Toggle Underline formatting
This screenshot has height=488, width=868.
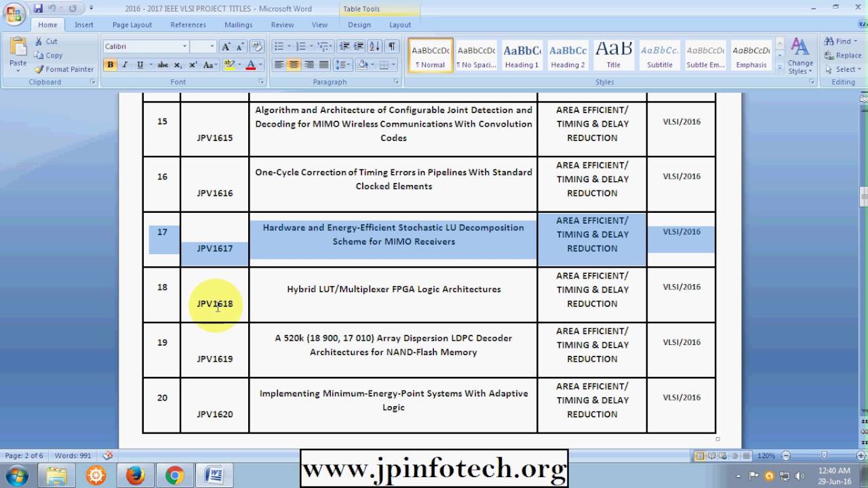point(140,65)
